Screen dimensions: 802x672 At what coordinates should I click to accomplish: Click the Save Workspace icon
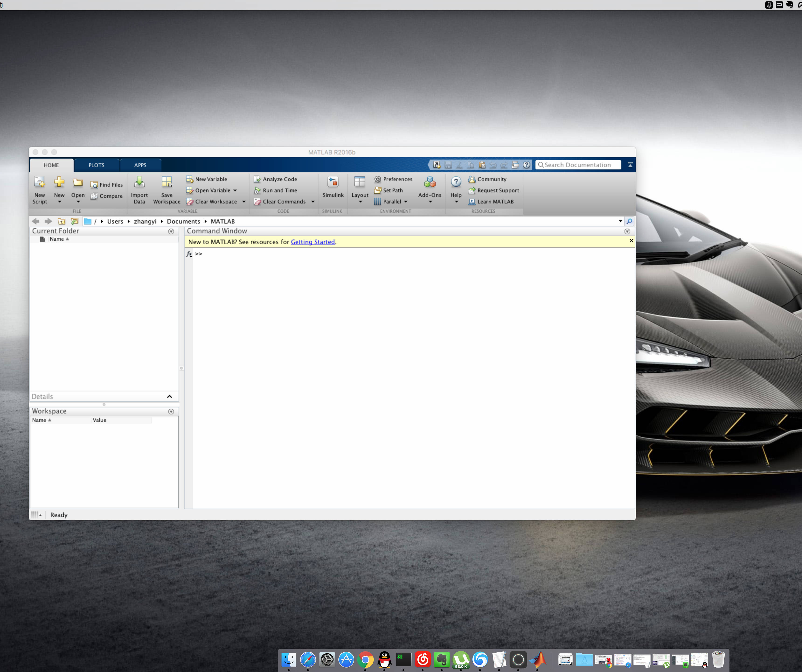coord(167,182)
